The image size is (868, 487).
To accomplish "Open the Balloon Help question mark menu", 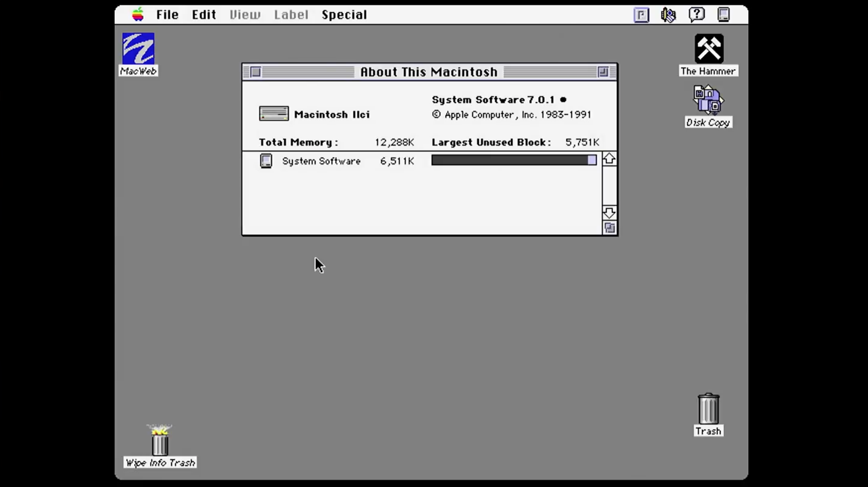I will click(696, 14).
